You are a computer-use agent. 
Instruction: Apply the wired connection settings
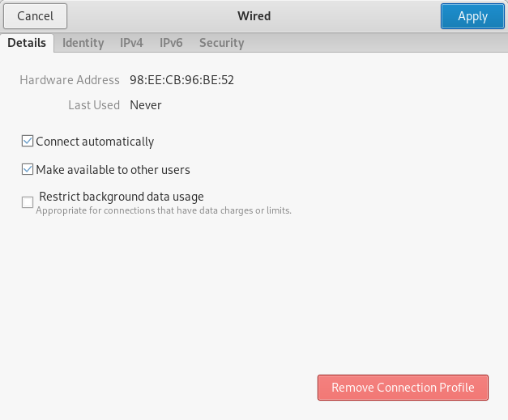coord(472,16)
